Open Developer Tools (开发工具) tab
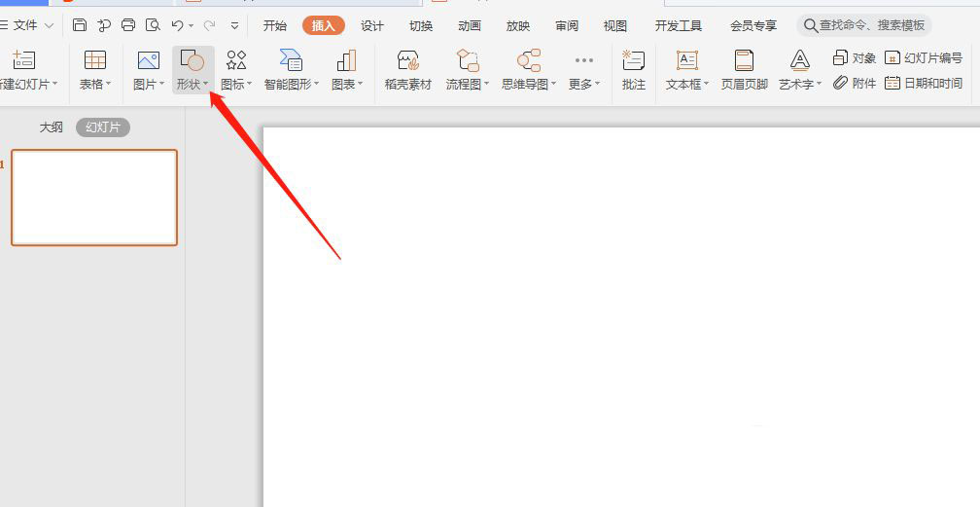Image resolution: width=980 pixels, height=507 pixels. click(679, 25)
